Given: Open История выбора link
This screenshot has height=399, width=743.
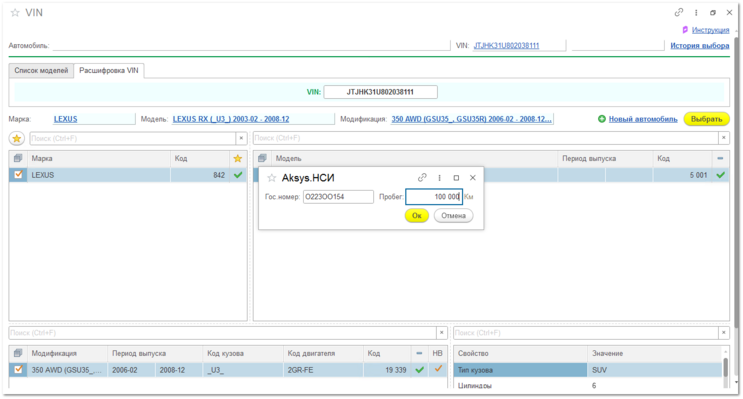Looking at the screenshot, I should pos(699,45).
